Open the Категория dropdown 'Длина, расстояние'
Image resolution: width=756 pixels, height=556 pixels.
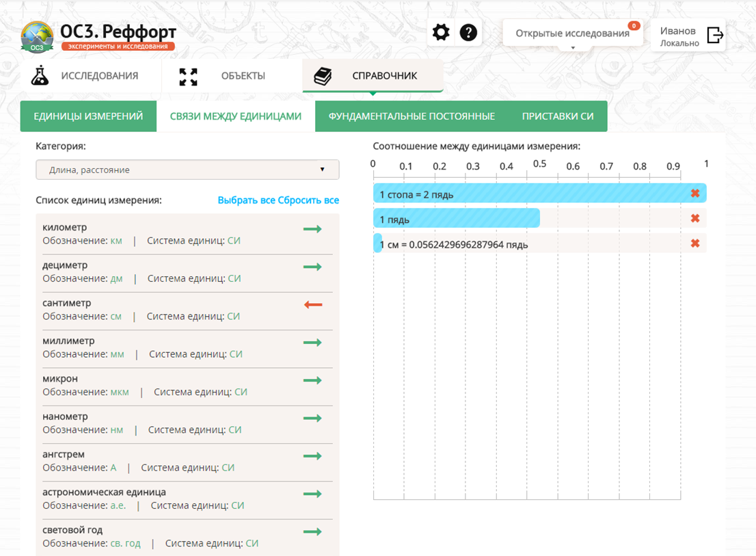pos(187,170)
